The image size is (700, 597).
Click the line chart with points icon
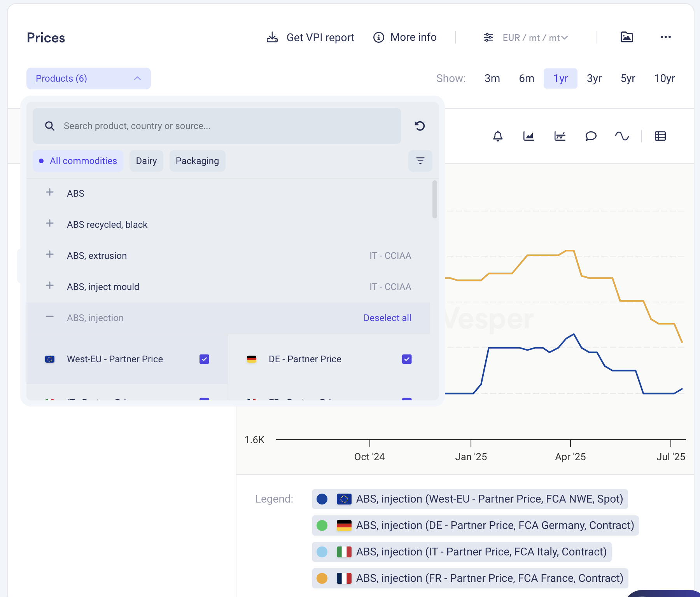[560, 136]
